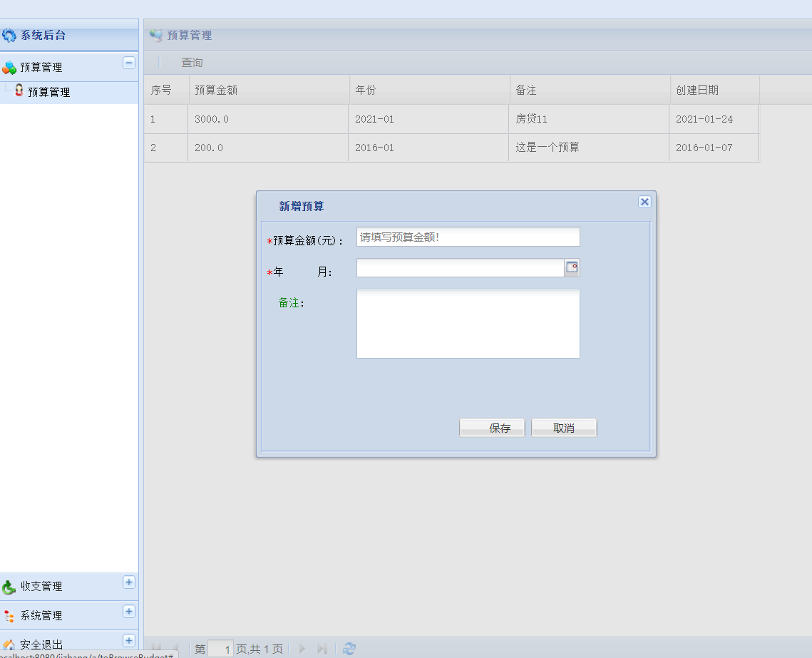Image resolution: width=812 pixels, height=658 pixels.
Task: Collapse the 预算管理 sidebar section
Action: coord(129,63)
